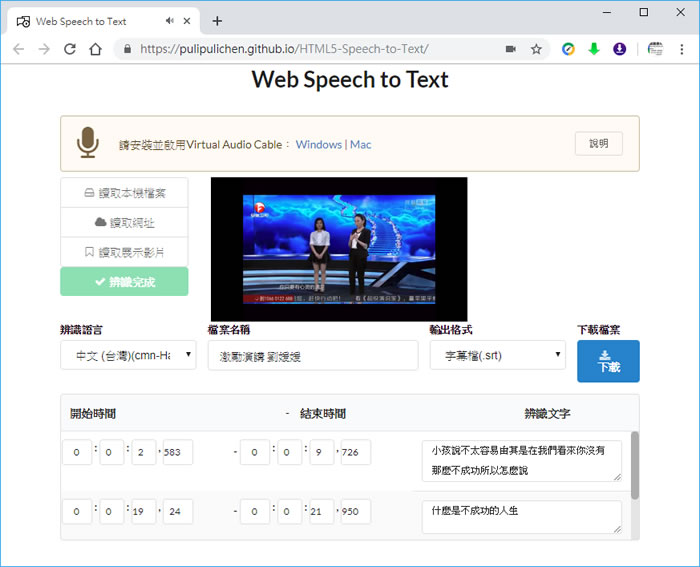This screenshot has width=700, height=567.
Task: Click the camera icon in the address bar
Action: 510,49
